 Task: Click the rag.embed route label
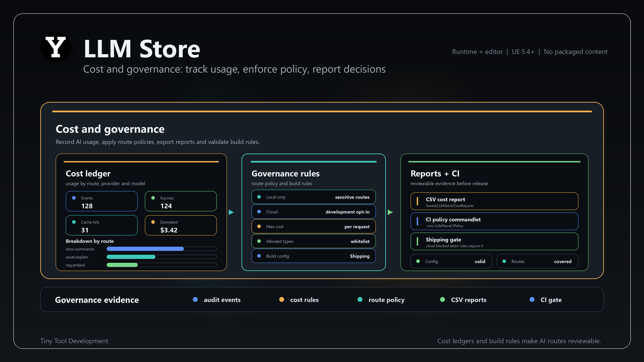pos(75,265)
